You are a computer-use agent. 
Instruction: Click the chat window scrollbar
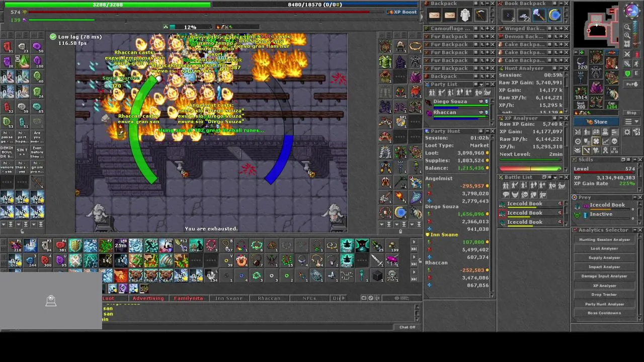coord(417,312)
